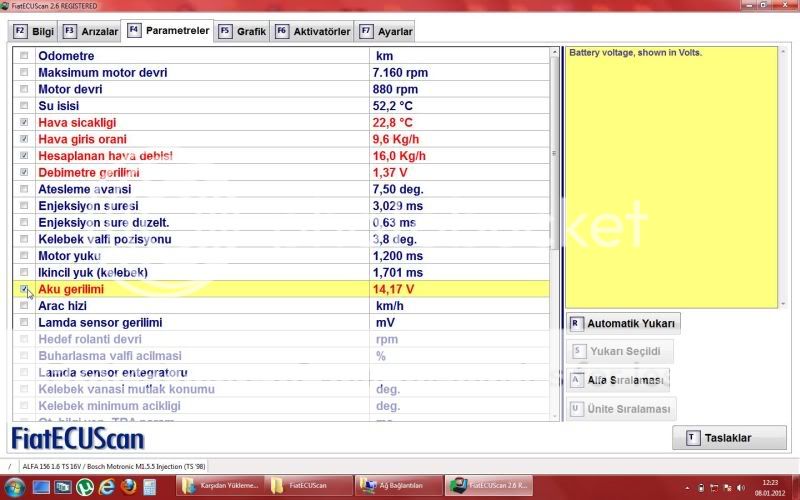
Task: Tick Kelebek valfi pozisyonu checkbox
Action: 24,239
